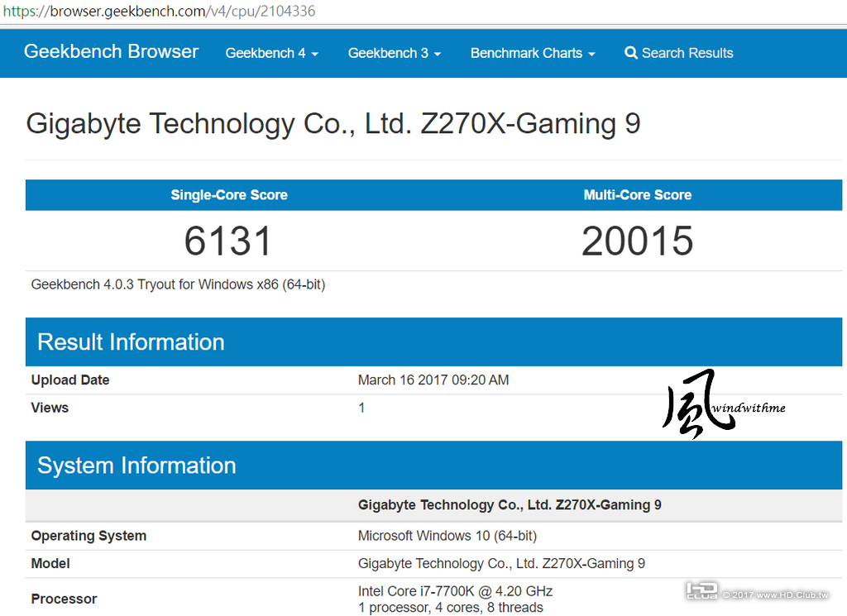Click the Processor row label
Image resolution: width=847 pixels, height=616 pixels.
coord(64,599)
